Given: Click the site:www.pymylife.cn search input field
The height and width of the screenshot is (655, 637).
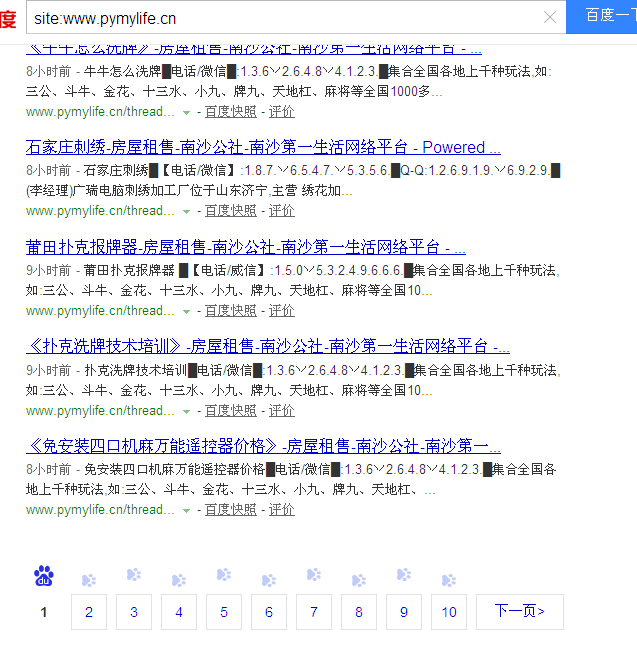Looking at the screenshot, I should click(x=296, y=17).
